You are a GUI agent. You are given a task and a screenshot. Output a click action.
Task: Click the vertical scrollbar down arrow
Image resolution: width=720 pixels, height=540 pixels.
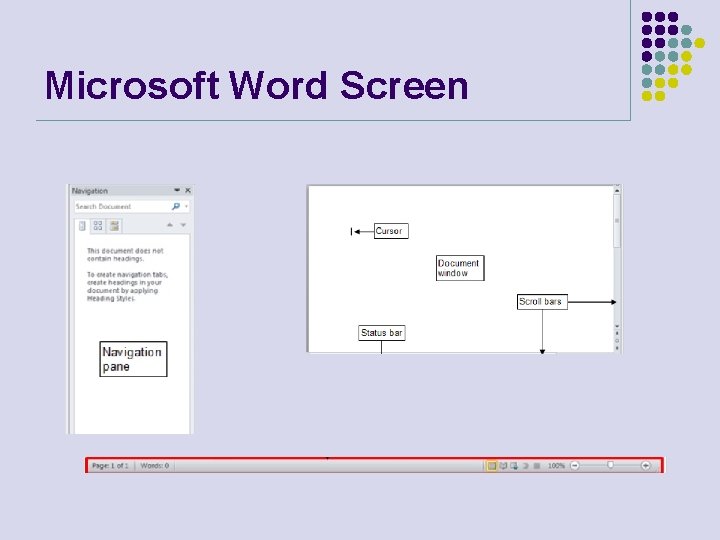point(617,326)
